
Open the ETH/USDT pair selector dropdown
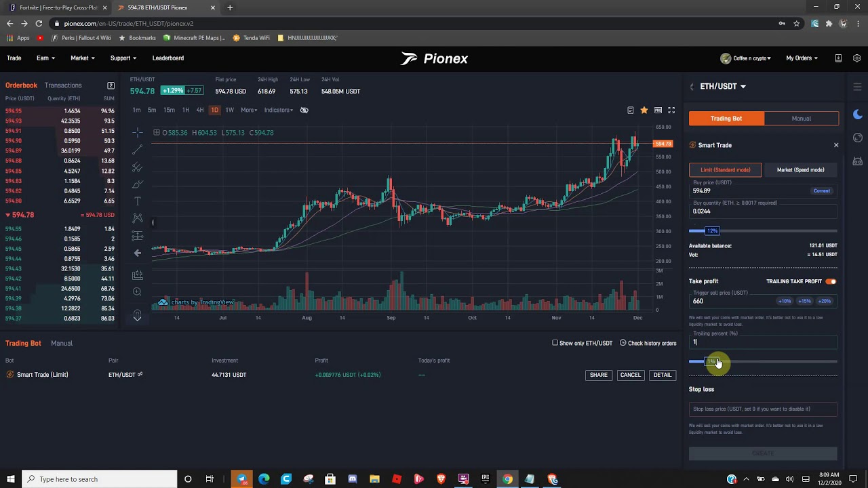(723, 87)
